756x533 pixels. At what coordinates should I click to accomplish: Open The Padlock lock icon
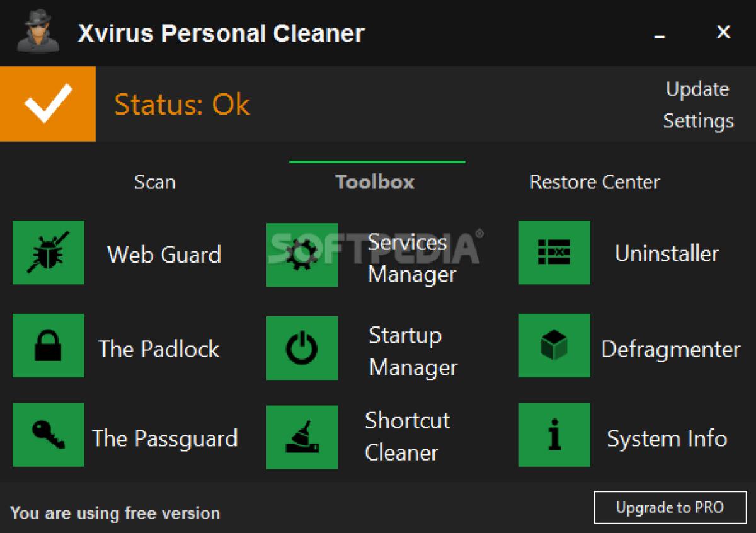click(48, 346)
